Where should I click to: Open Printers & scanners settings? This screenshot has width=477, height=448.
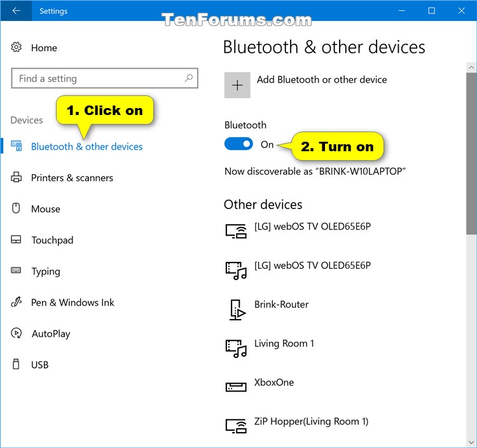point(72,178)
